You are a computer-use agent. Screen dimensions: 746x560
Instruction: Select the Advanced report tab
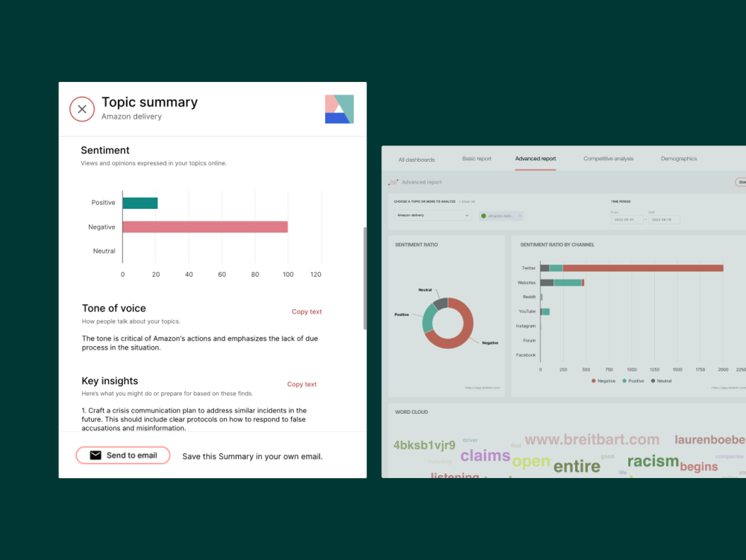(x=535, y=159)
